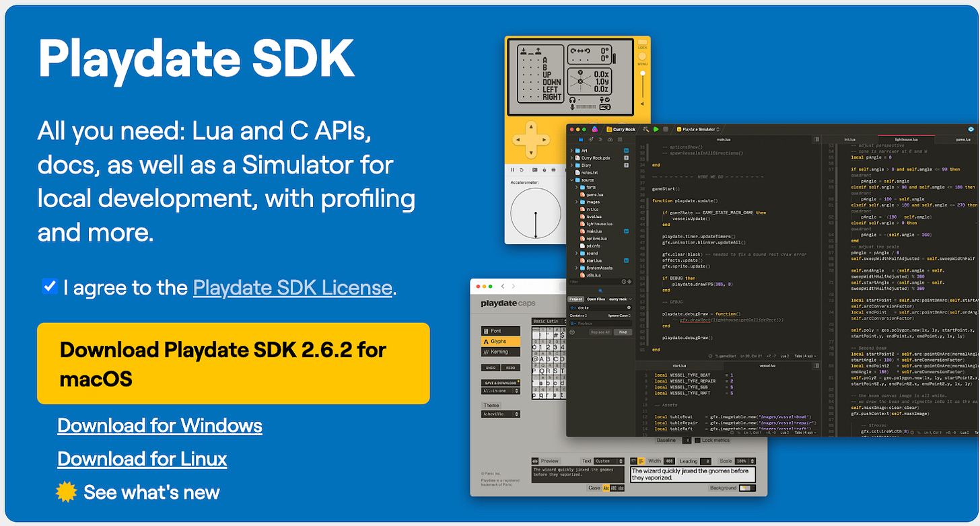The width and height of the screenshot is (980, 526).
Task: Click Download Playdate SDK 2.6.2 for macOS
Action: [x=234, y=364]
